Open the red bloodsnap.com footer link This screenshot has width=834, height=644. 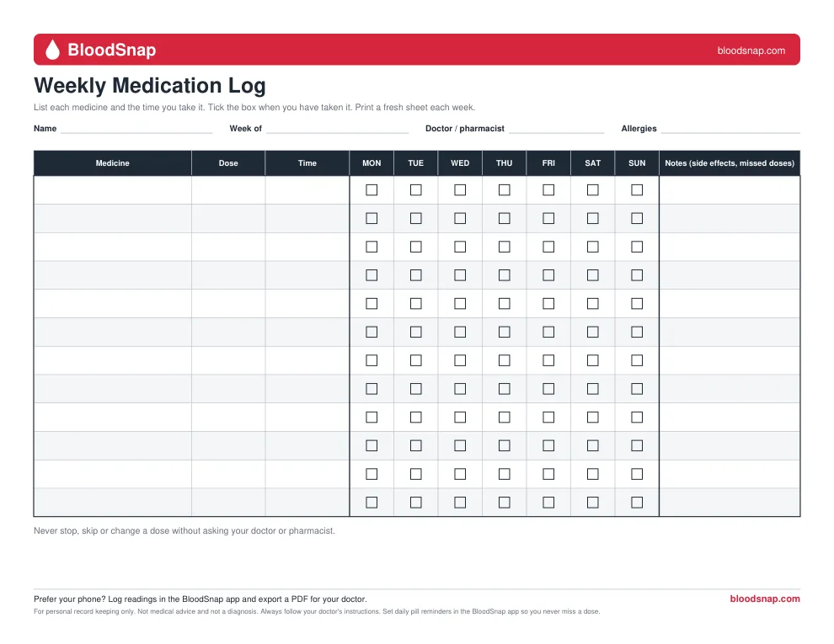pos(764,599)
